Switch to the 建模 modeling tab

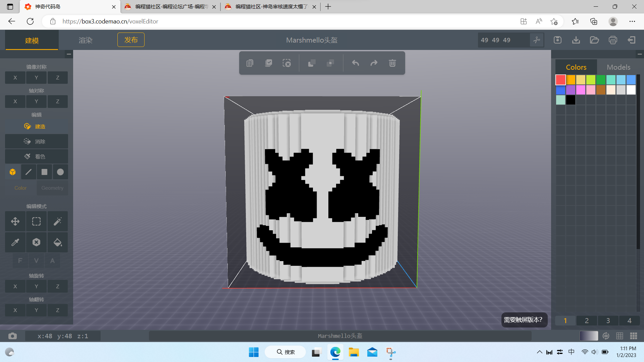[x=32, y=40]
